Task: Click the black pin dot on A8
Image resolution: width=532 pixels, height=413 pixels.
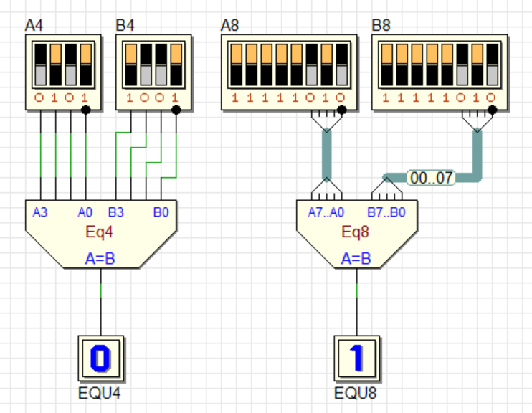Action: pos(342,110)
